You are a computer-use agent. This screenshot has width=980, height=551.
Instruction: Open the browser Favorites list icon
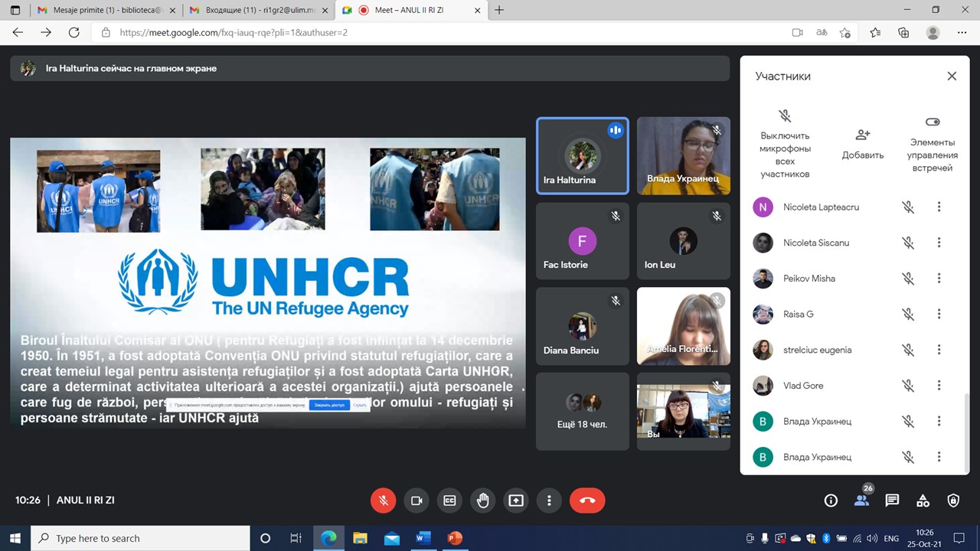[875, 33]
